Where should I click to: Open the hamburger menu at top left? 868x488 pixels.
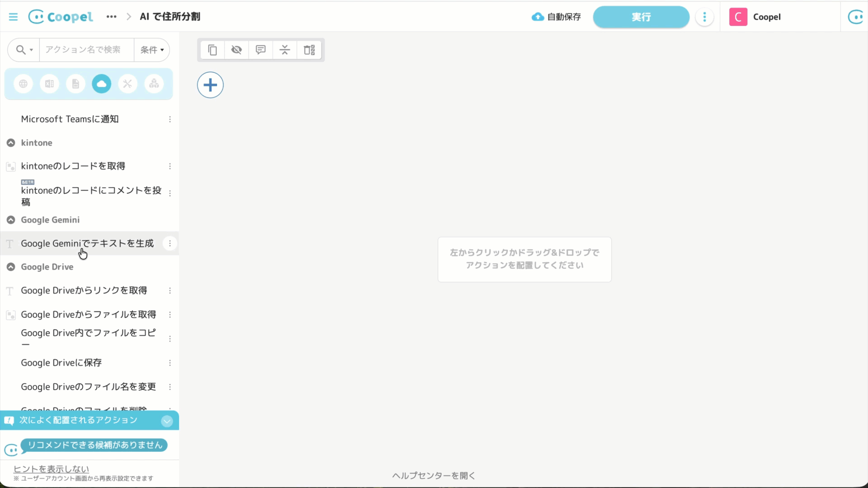[x=13, y=17]
